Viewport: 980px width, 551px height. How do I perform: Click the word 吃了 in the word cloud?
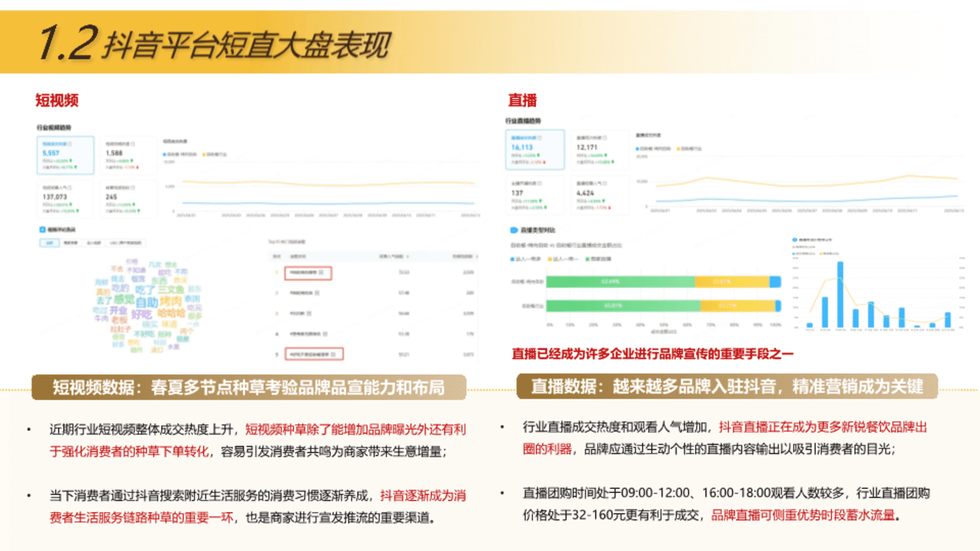point(145,290)
